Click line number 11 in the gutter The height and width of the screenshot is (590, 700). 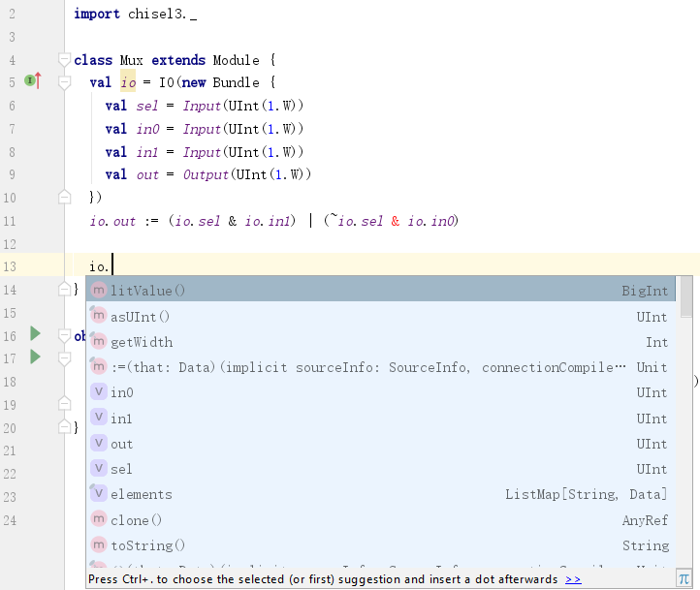pos(10,221)
